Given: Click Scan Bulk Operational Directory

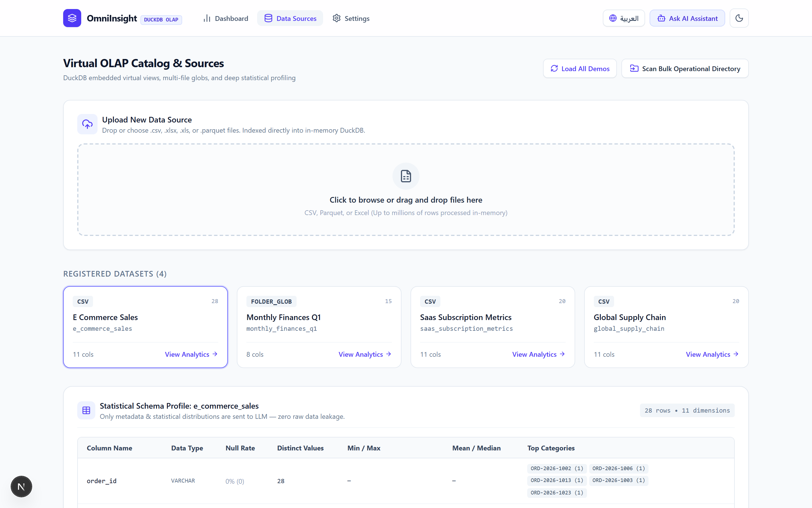Looking at the screenshot, I should 685,69.
